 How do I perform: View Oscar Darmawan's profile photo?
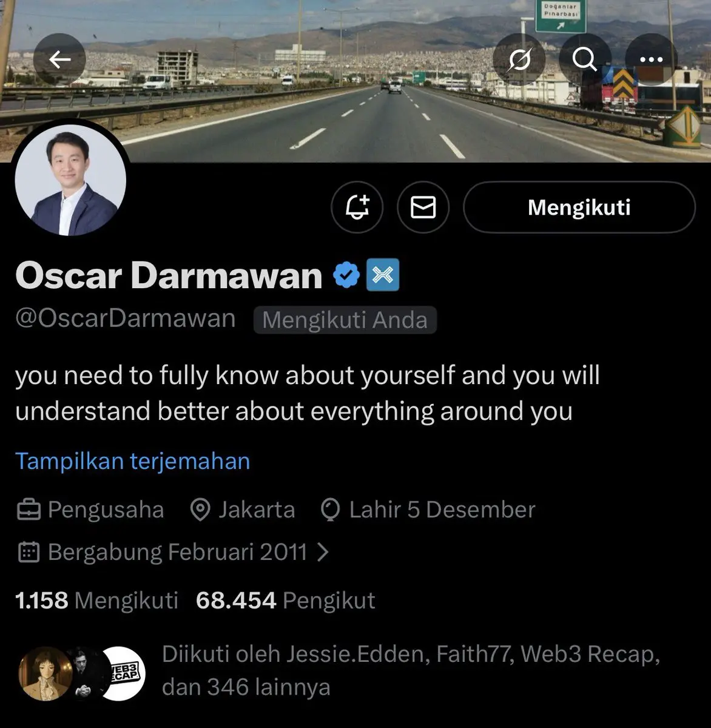pos(70,180)
